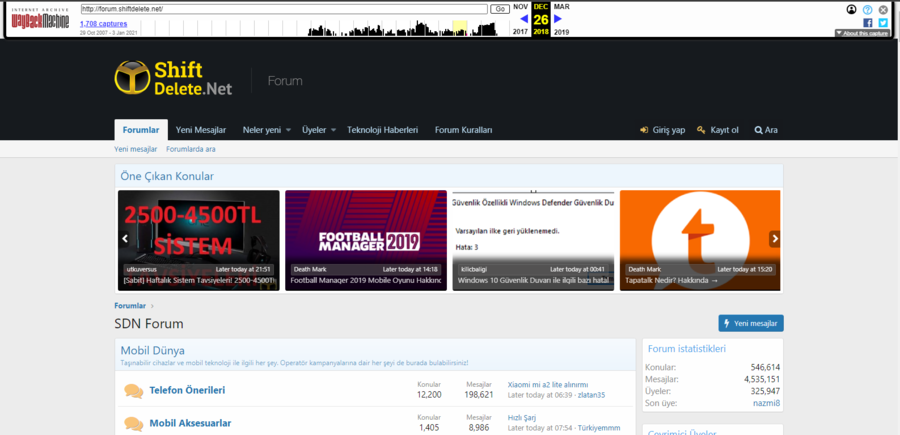The image size is (900, 435).
Task: Expand About this capture panel
Action: (x=862, y=33)
